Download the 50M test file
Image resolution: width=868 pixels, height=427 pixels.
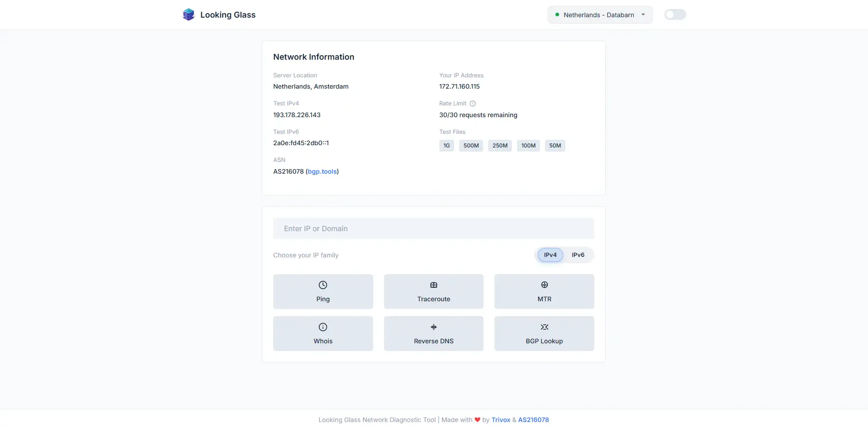coord(555,146)
